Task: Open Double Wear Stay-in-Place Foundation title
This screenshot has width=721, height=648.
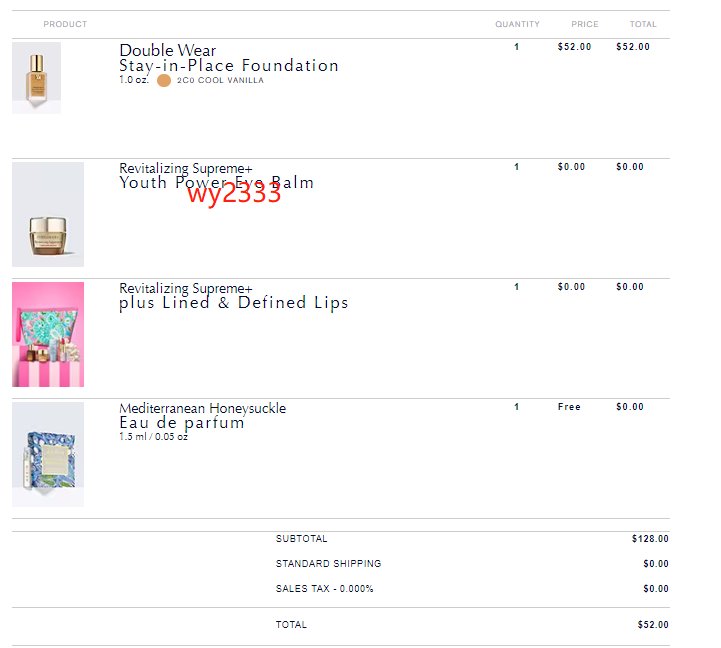Action: [x=229, y=58]
